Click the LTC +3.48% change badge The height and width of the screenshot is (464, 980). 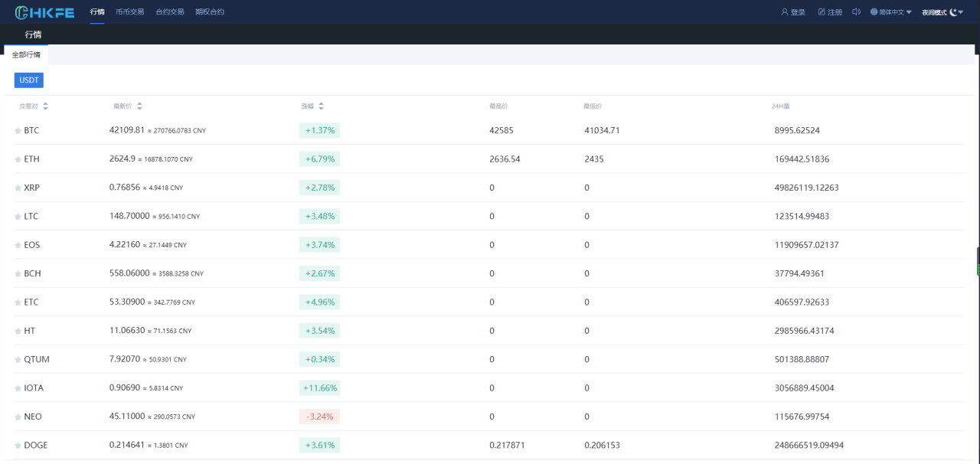click(319, 217)
